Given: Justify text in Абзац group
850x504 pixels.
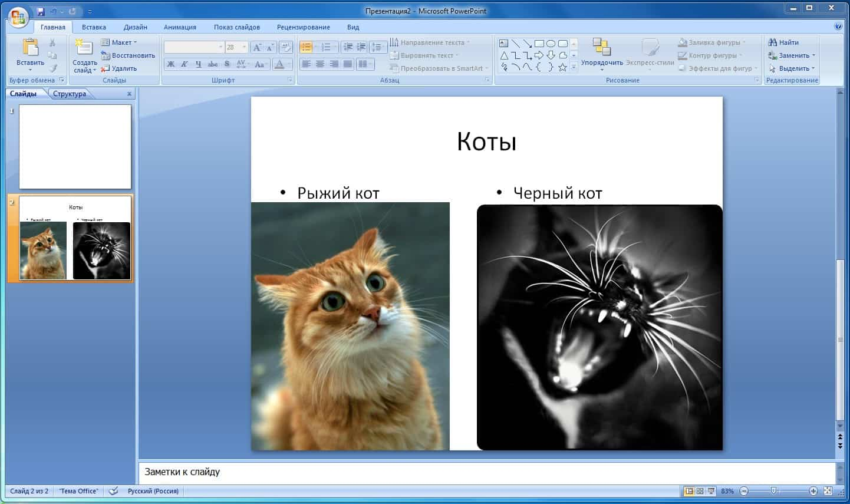Looking at the screenshot, I should 348,64.
